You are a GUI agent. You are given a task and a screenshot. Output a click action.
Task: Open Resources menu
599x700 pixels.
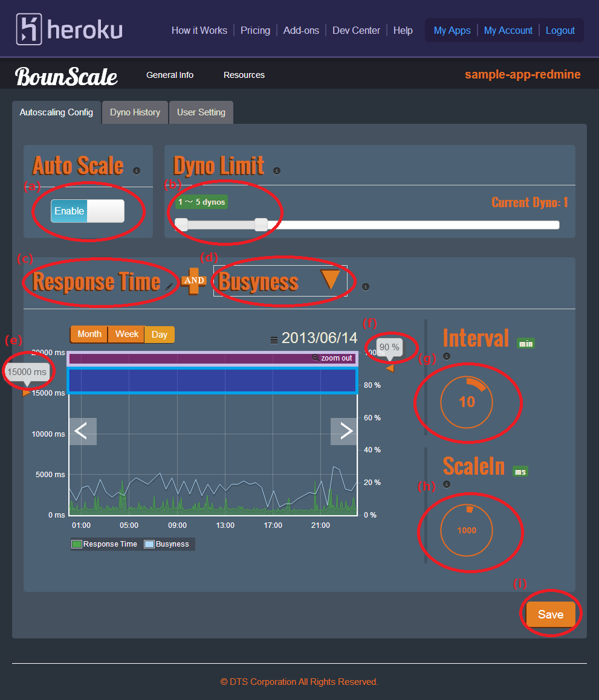[244, 75]
